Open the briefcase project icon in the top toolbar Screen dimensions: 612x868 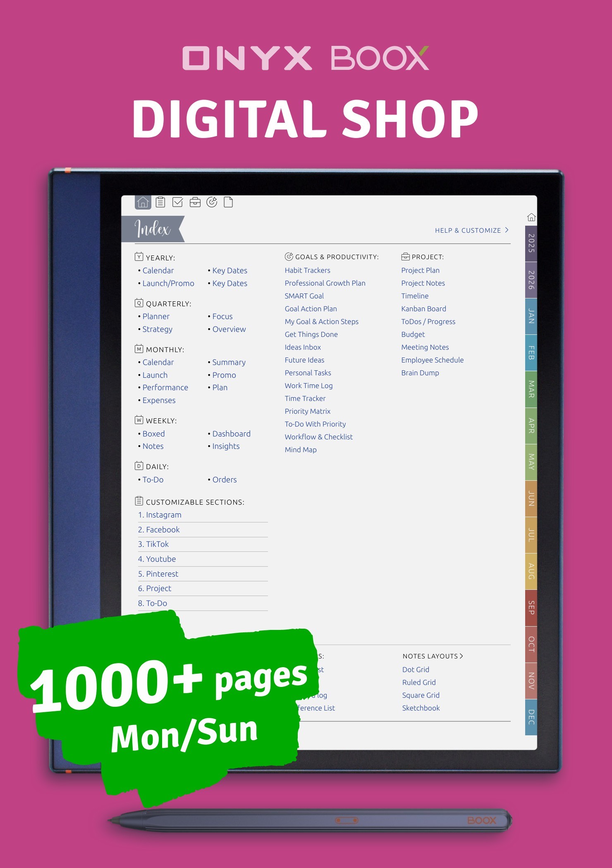195,202
